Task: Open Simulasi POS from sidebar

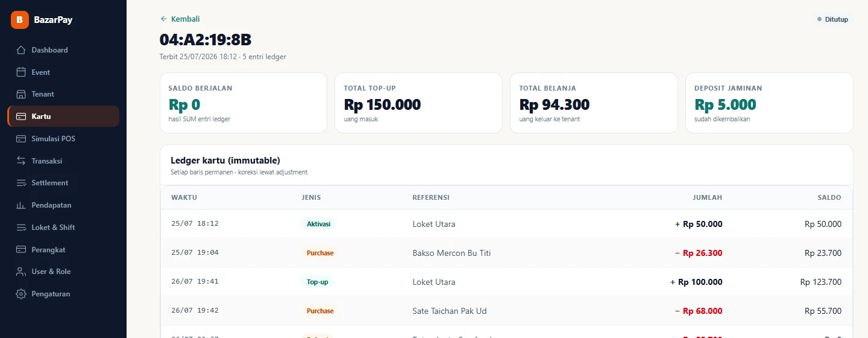Action: pos(63,139)
